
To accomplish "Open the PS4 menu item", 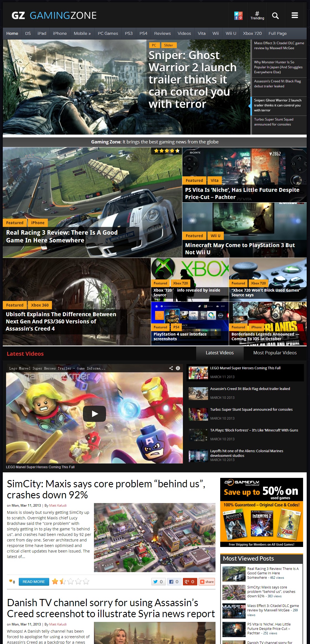I will 143,33.
